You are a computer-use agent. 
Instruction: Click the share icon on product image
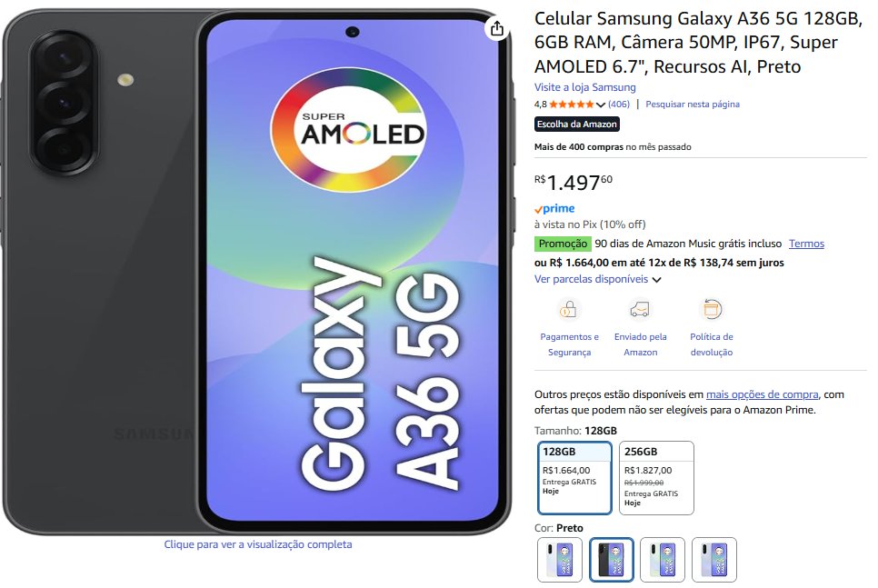tap(496, 28)
